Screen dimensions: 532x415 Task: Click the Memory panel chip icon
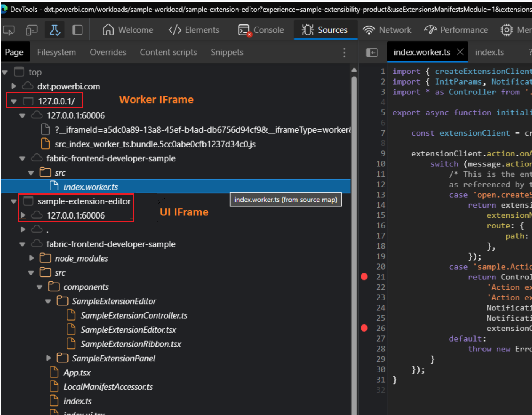[506, 30]
